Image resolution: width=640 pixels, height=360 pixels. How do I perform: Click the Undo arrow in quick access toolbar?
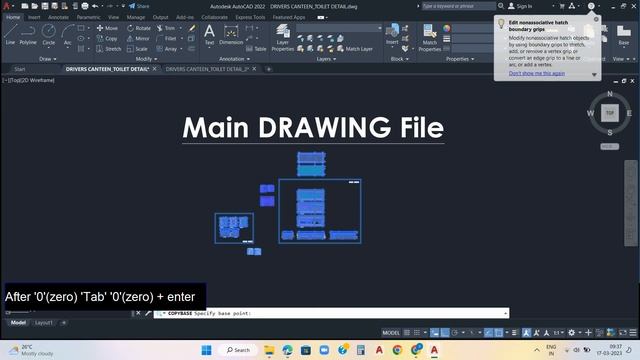[95, 6]
